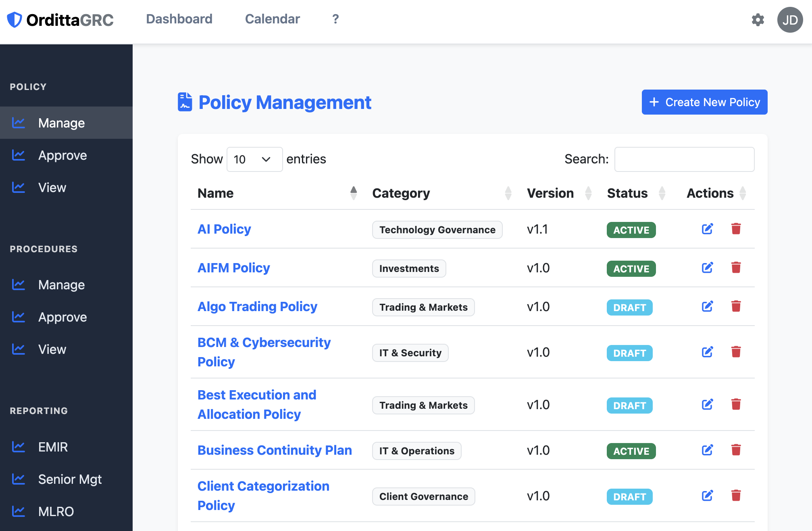
Task: Open the Show entries dropdown
Action: [254, 159]
